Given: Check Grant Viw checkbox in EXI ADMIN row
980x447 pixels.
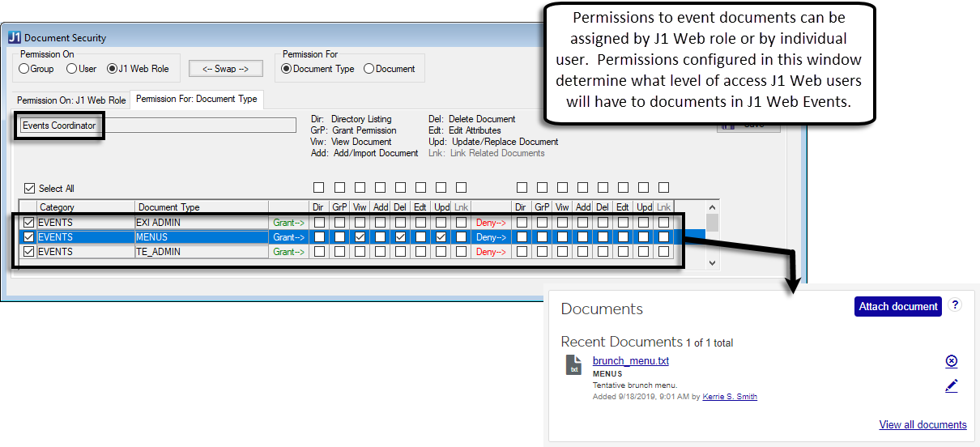Looking at the screenshot, I should [x=360, y=223].
